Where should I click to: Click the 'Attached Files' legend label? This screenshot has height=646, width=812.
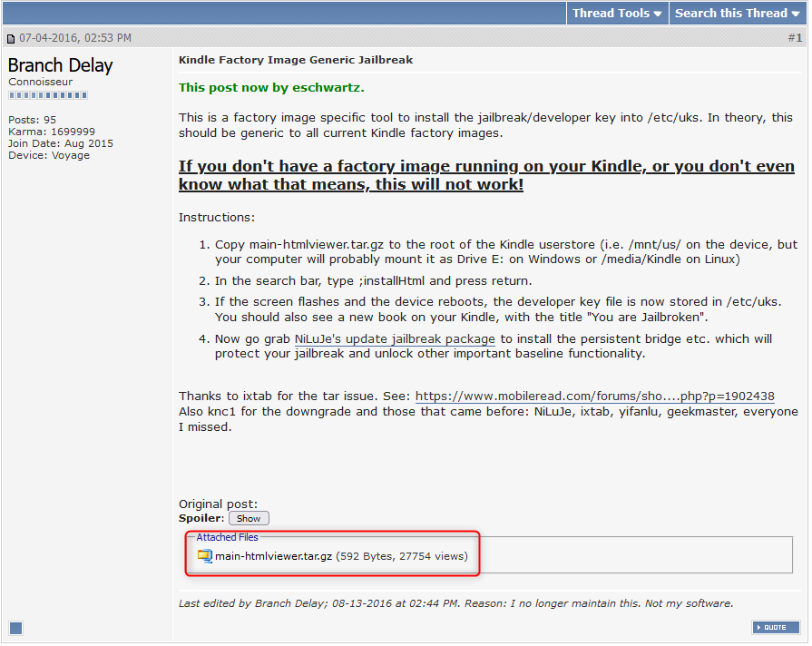(x=227, y=537)
